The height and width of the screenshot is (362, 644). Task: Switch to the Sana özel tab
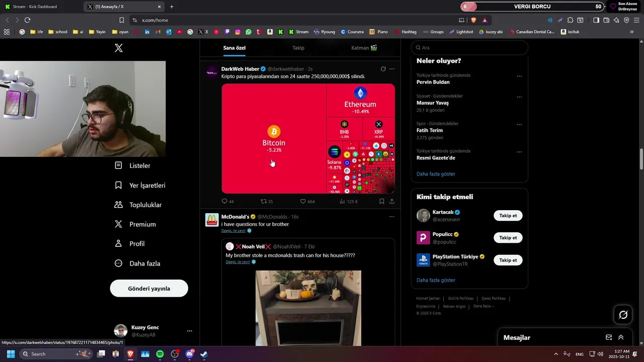coord(234,48)
